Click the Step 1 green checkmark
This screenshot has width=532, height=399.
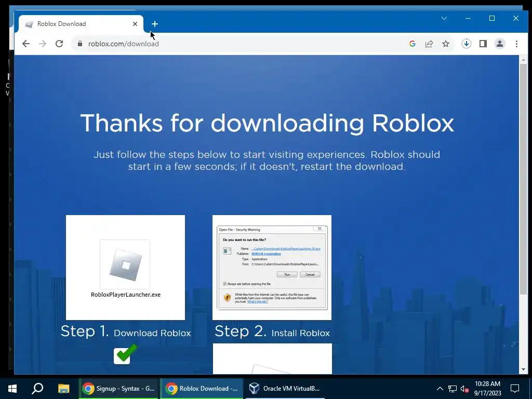[125, 354]
